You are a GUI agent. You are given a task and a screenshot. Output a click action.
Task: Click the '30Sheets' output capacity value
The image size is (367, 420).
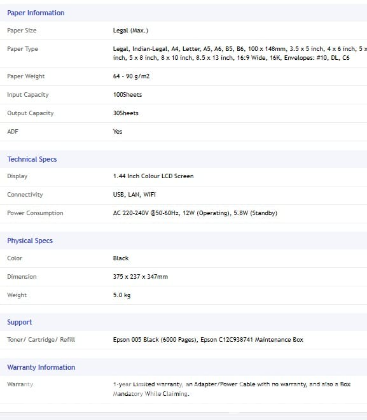[125, 113]
